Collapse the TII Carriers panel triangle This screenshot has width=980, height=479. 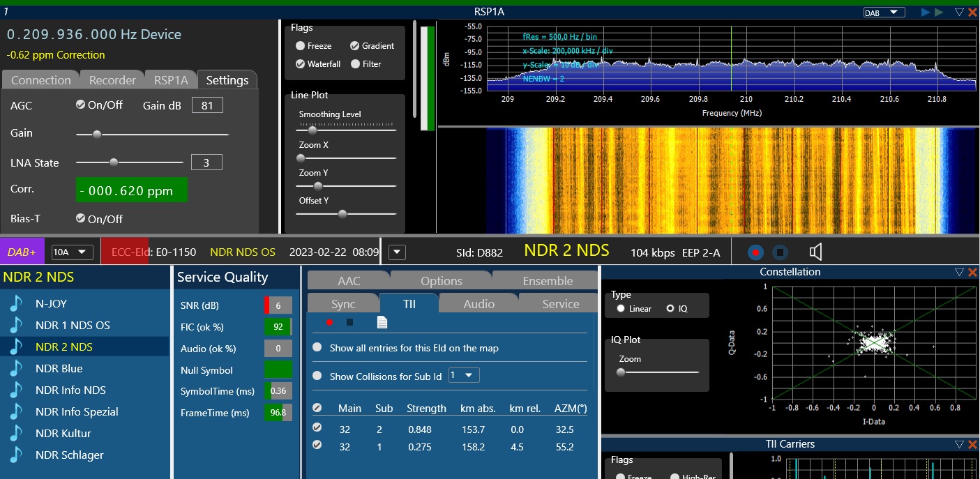tap(959, 444)
